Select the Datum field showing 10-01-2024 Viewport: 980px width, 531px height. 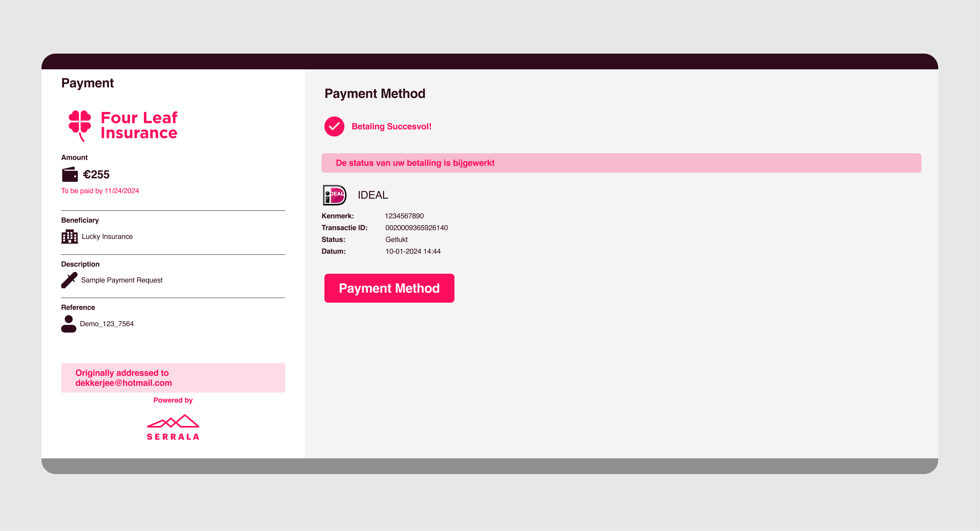click(413, 251)
